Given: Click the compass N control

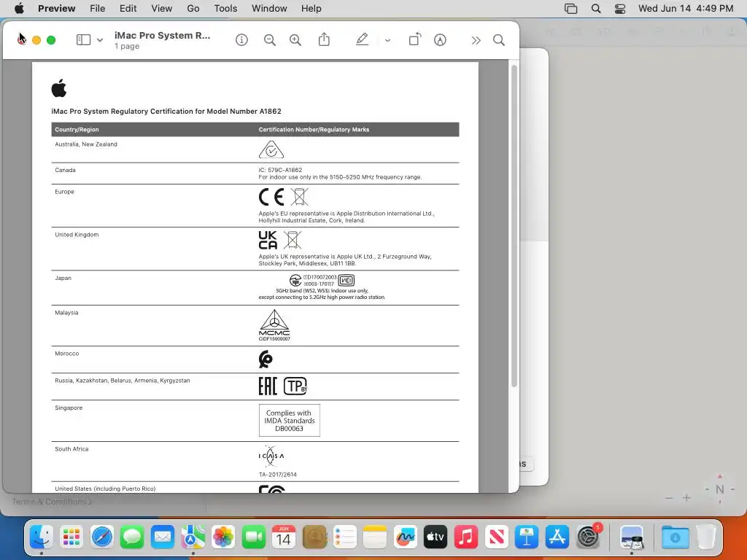Looking at the screenshot, I should [x=720, y=489].
